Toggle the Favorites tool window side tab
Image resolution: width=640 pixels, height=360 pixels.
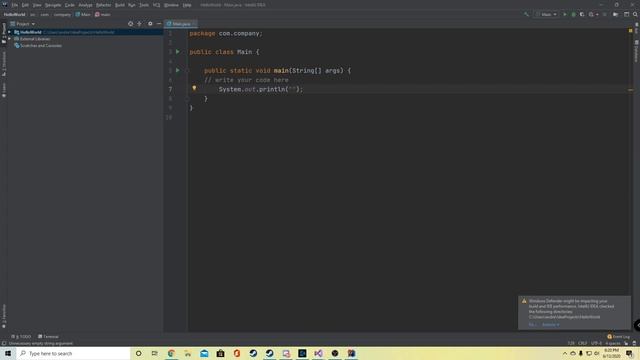(4, 316)
